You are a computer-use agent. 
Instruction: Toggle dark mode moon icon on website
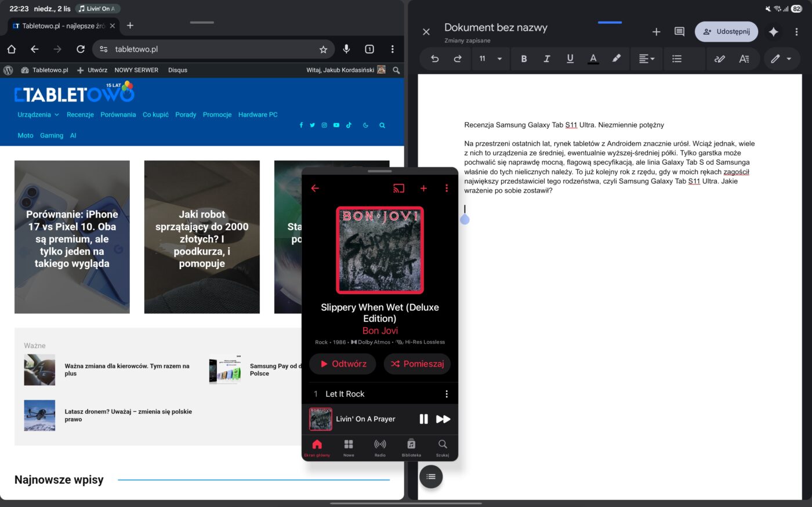pos(365,125)
